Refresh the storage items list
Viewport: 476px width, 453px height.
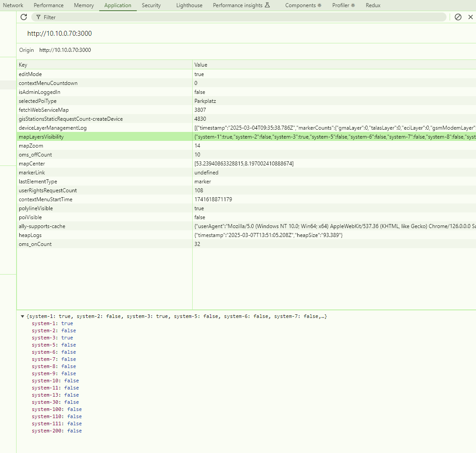point(24,17)
